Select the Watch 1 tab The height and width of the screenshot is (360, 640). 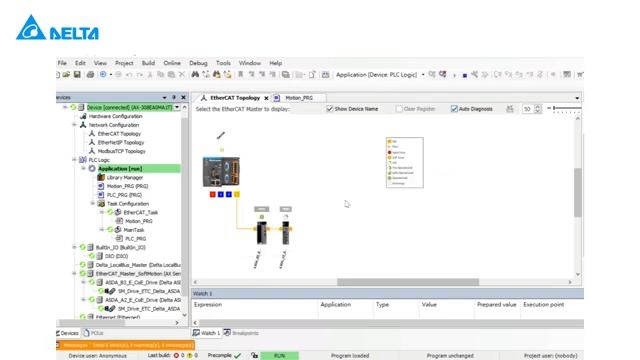tap(207, 333)
